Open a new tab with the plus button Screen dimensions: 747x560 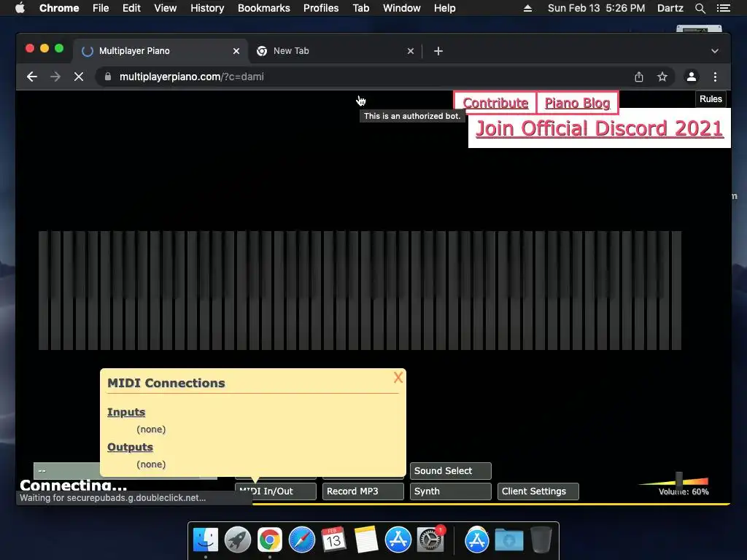tap(438, 51)
